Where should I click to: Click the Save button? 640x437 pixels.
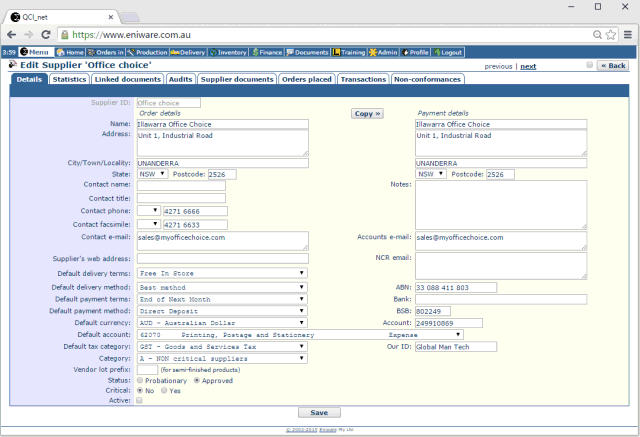pos(319,413)
